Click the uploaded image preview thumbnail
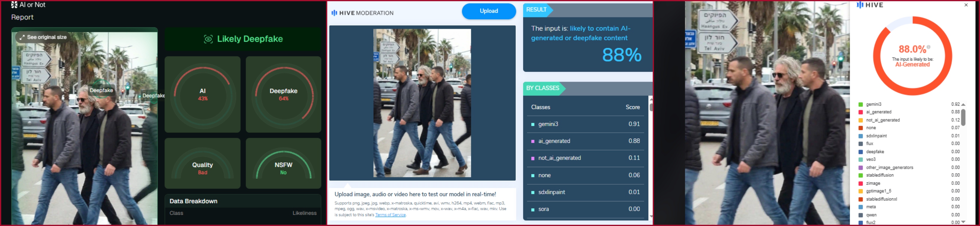Viewport: 980px width, 226px height. (422, 103)
